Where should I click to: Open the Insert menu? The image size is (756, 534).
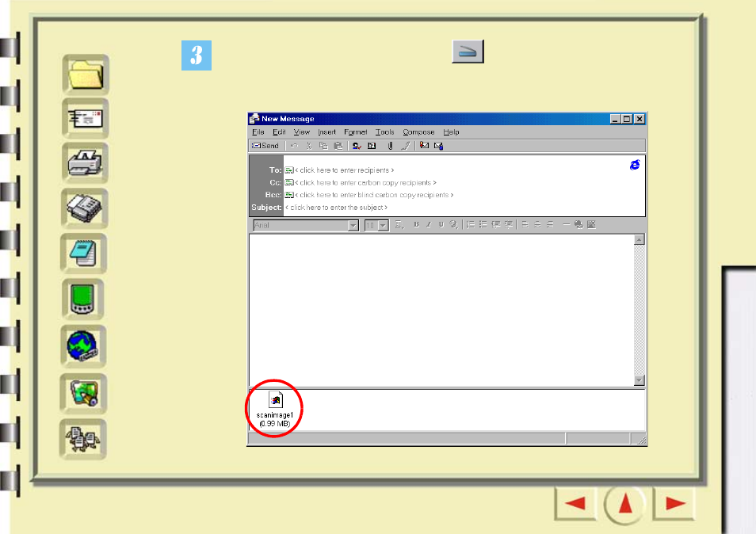(326, 132)
